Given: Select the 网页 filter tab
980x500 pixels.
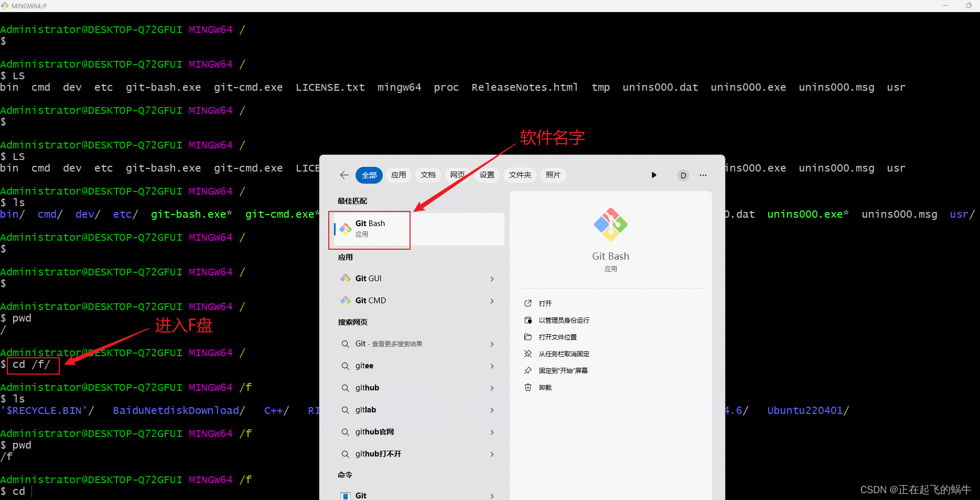Looking at the screenshot, I should coord(457,175).
